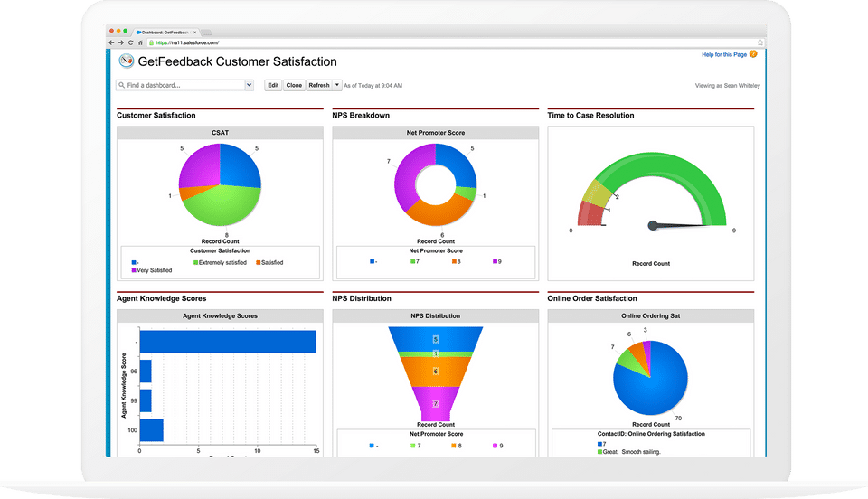Click the green slice of CSAT pie
The height and width of the screenshot is (499, 868).
(224, 206)
